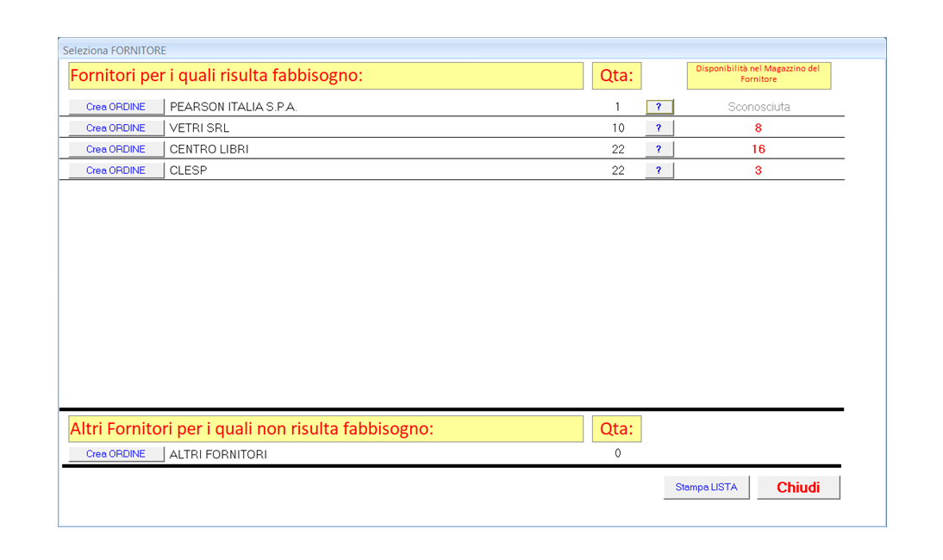Click Crea ORDINE next to CLESP

click(116, 171)
